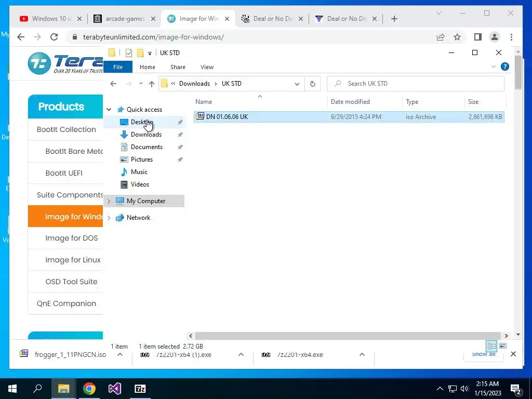Sort by Name column header
Viewport: 532px width, 399px height.
(260, 102)
